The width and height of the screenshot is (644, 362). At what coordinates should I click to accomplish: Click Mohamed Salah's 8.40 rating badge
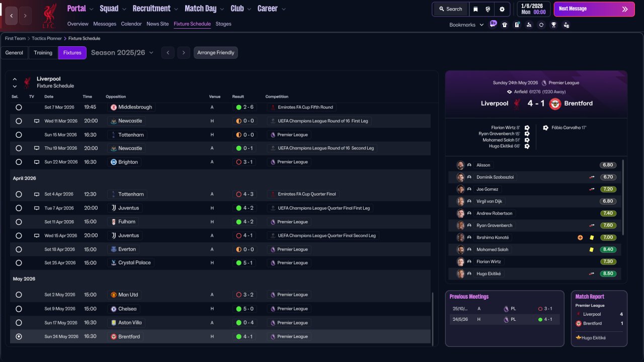pyautogui.click(x=608, y=250)
